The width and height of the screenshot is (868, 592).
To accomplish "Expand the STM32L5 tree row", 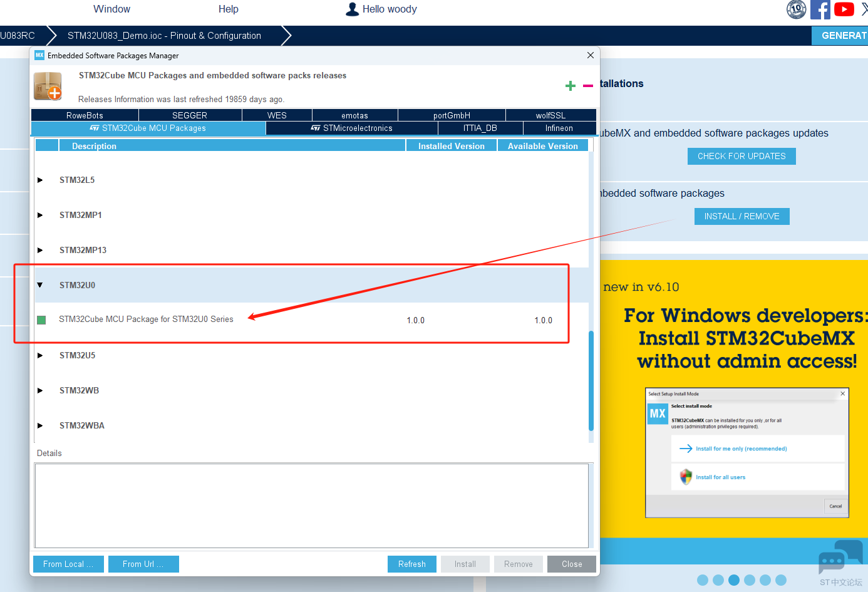I will click(x=40, y=180).
